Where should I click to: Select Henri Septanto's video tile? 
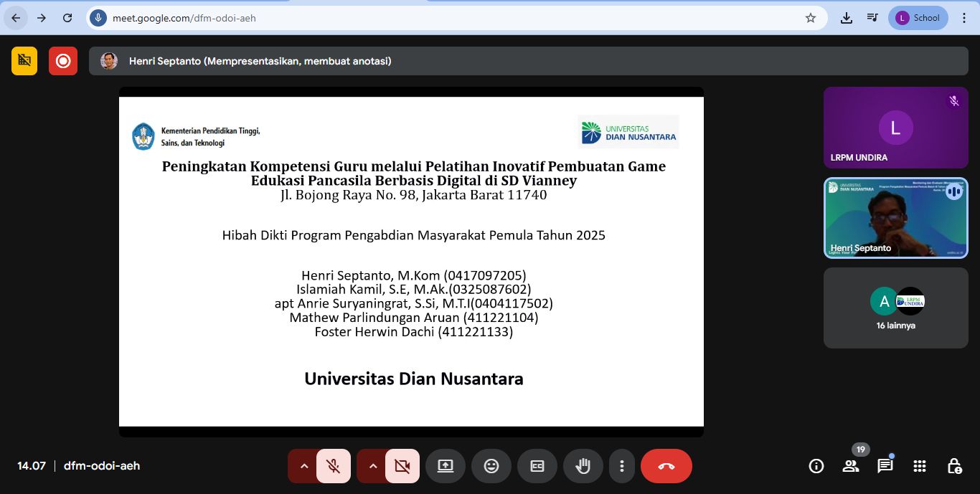[x=895, y=218]
